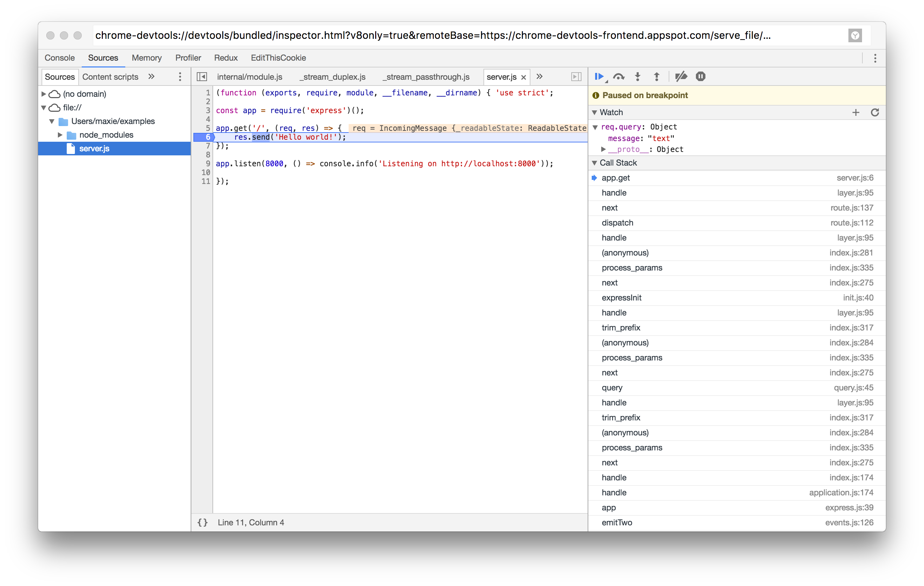Open DevTools more options menu
This screenshot has height=586, width=924.
coord(875,58)
